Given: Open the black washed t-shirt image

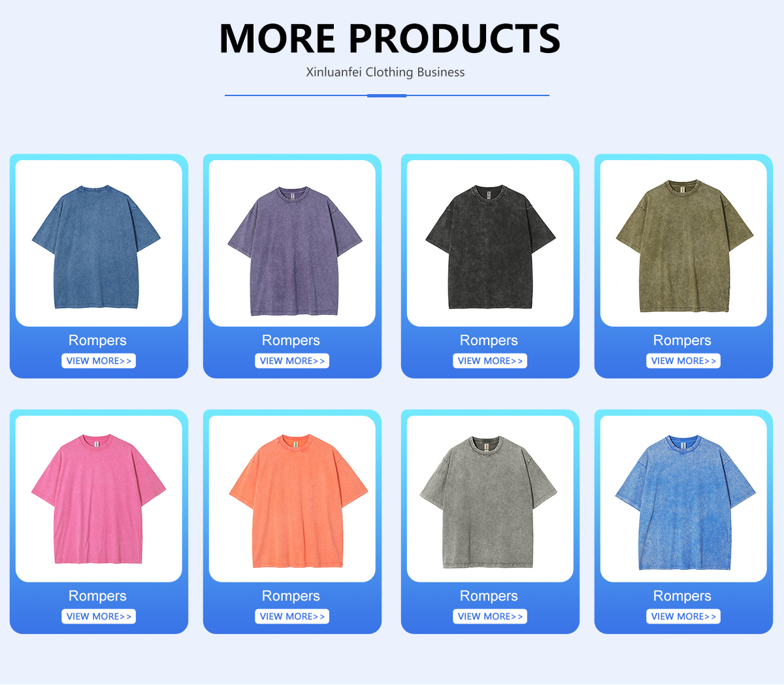Looking at the screenshot, I should 490,243.
